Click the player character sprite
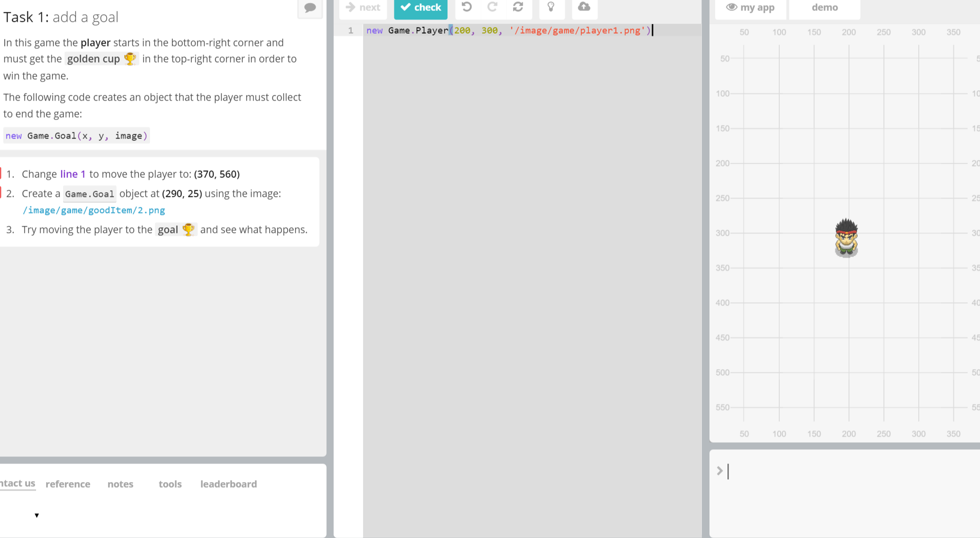The width and height of the screenshot is (980, 538). tap(846, 238)
